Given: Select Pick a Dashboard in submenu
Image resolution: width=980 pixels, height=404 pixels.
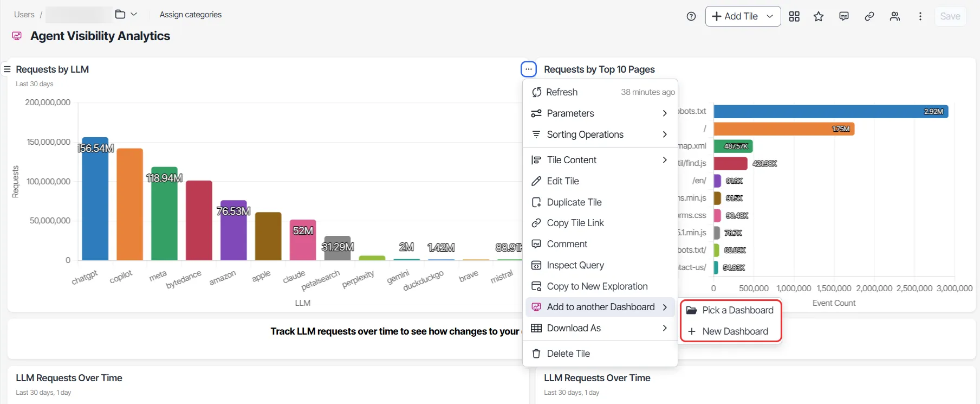Looking at the screenshot, I should tap(731, 310).
